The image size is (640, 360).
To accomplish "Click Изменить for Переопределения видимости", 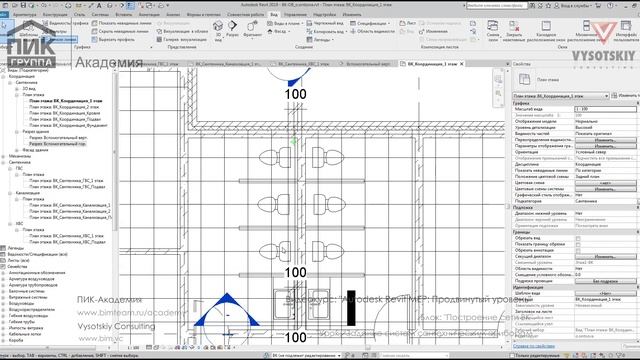I will (605, 140).
